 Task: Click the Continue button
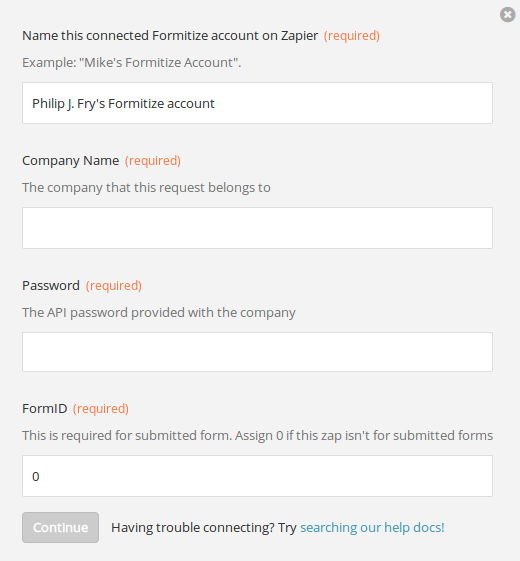click(x=60, y=527)
